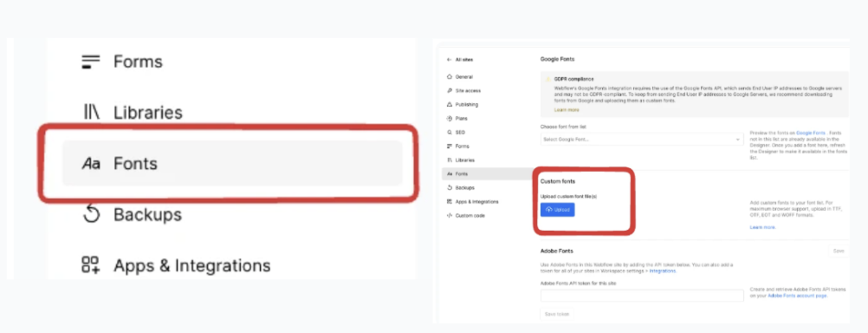This screenshot has width=868, height=333.
Task: Click the Backups icon in the enlarged sidebar
Action: point(91,214)
